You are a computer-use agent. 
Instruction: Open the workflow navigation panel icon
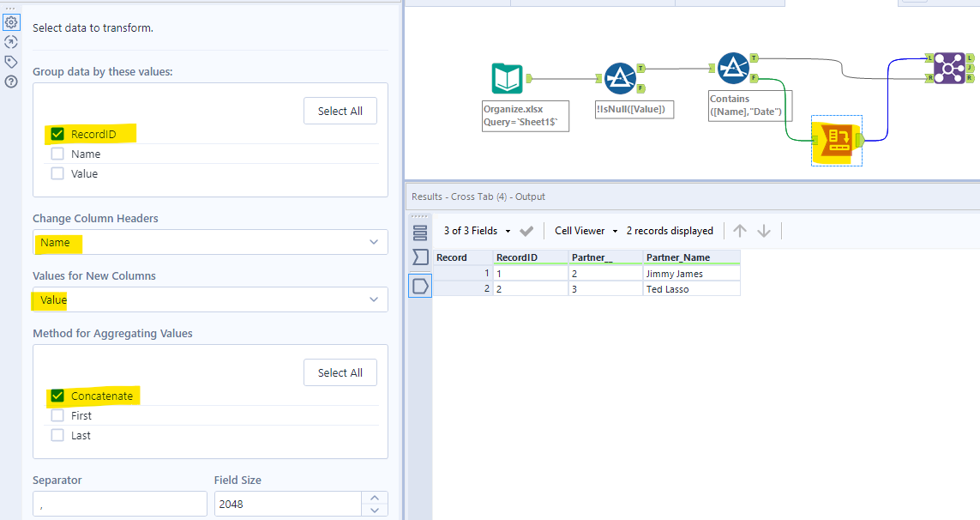[x=11, y=41]
